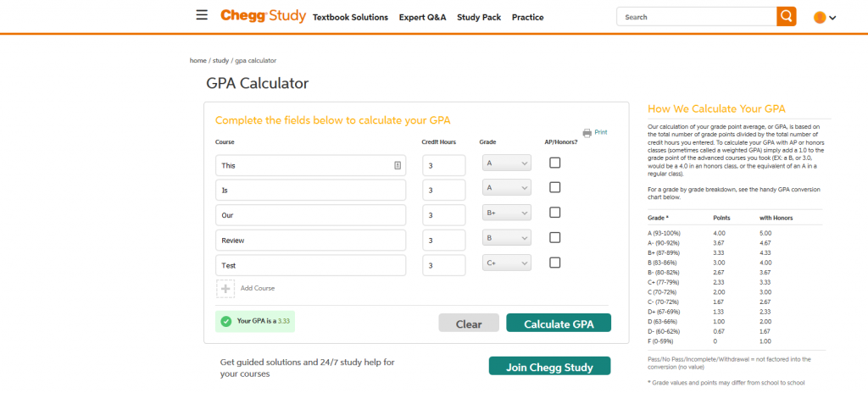Open the grade dropdown for 'Review' course
This screenshot has width=868, height=393.
507,239
